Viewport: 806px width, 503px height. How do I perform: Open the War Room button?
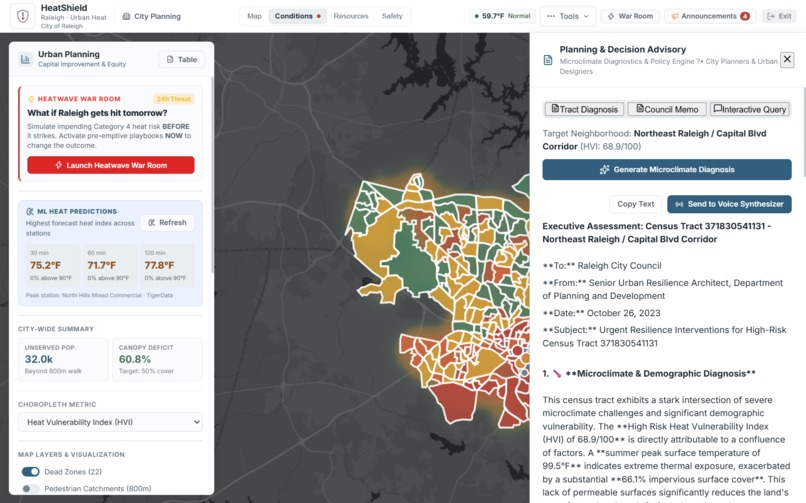630,16
